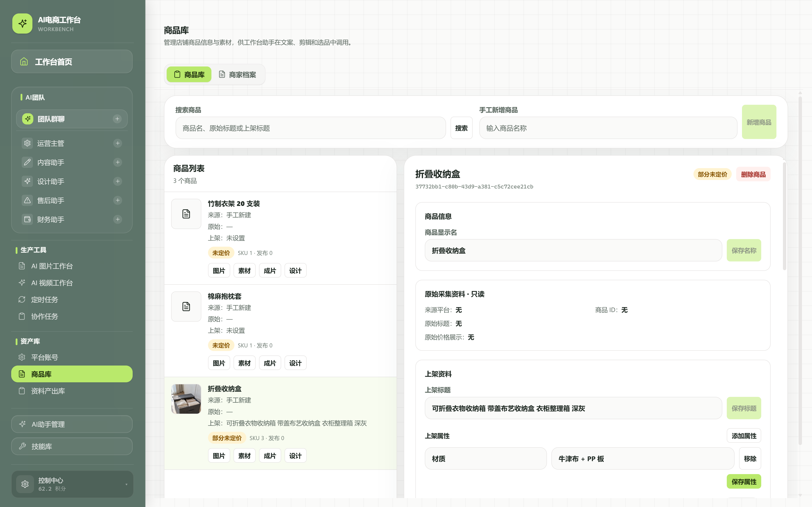Click the wrench icon in 技能库
This screenshot has height=507, width=812.
point(22,446)
